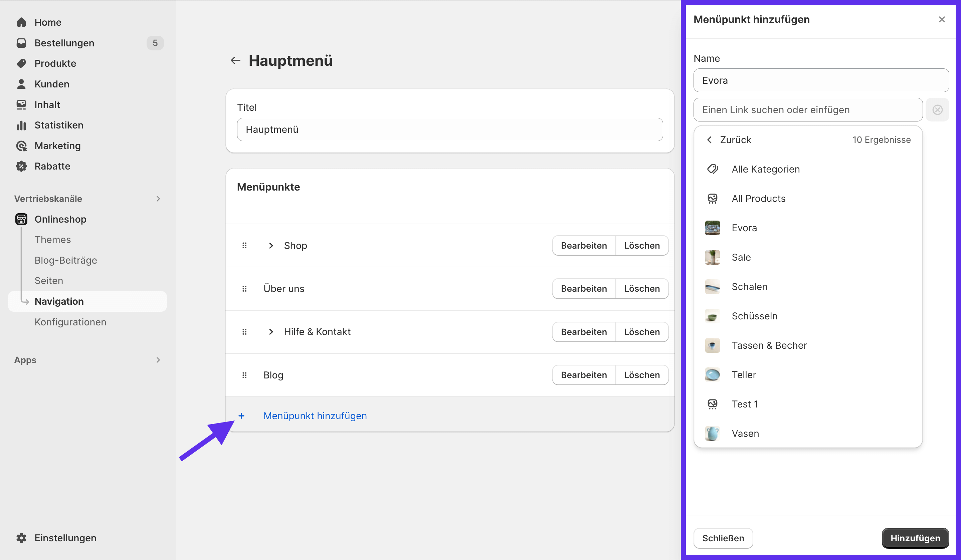Open Konfigurationen in the sidebar
Image resolution: width=961 pixels, height=560 pixels.
click(70, 322)
